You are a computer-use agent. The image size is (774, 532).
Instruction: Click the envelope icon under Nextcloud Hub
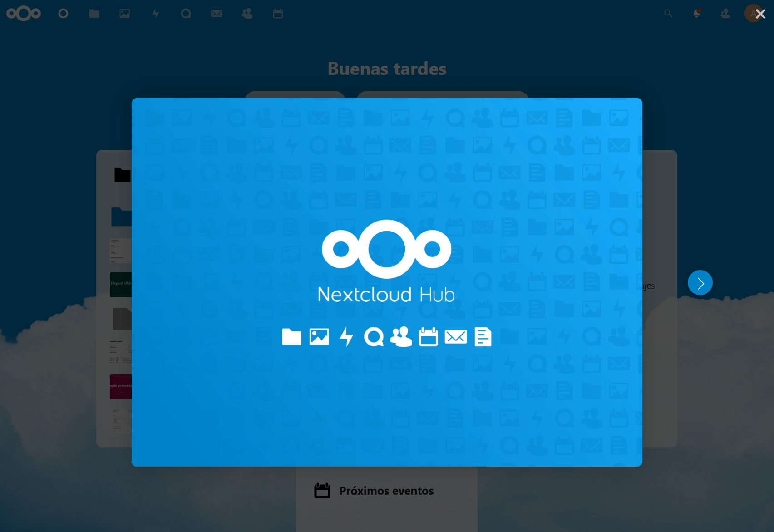[456, 337]
